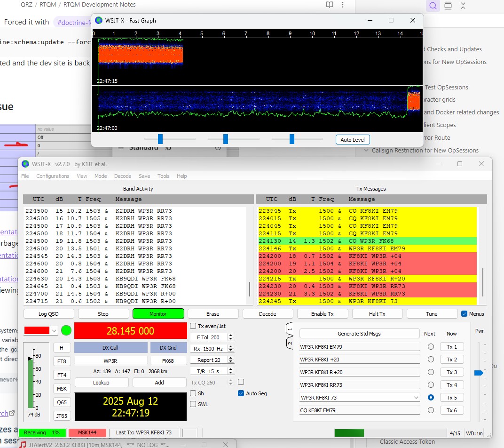The width and height of the screenshot is (504, 448).
Task: Select the Next radio button for Tx 3
Action: tap(431, 372)
